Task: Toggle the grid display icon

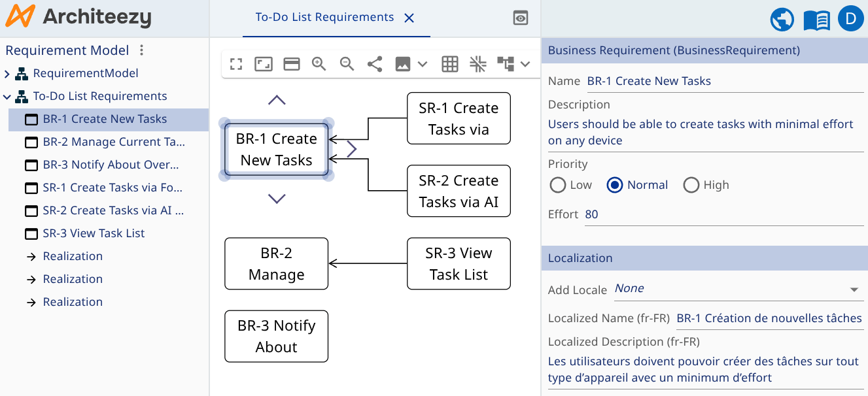Action: [x=449, y=64]
